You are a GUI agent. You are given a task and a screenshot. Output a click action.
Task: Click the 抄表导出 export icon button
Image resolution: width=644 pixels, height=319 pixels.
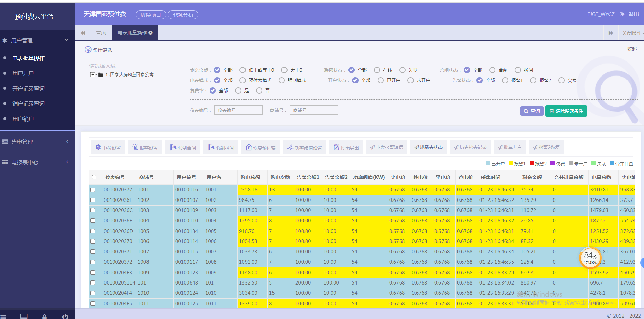click(346, 147)
